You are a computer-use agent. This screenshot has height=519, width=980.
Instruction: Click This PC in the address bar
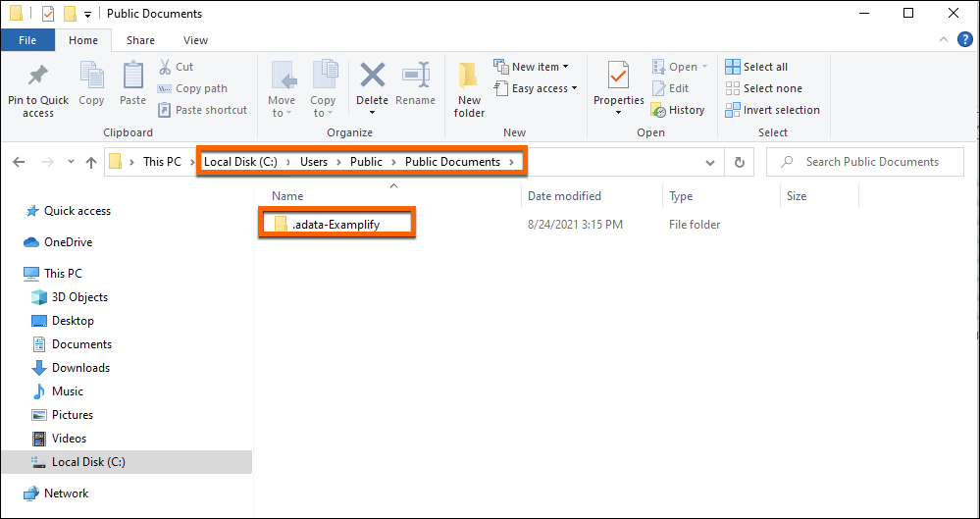162,162
